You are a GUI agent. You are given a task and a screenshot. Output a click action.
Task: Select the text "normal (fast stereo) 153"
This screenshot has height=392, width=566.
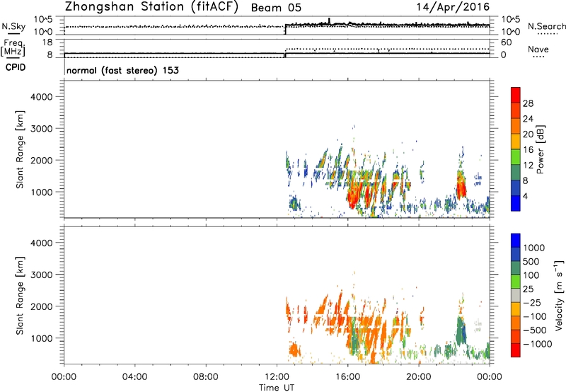122,70
